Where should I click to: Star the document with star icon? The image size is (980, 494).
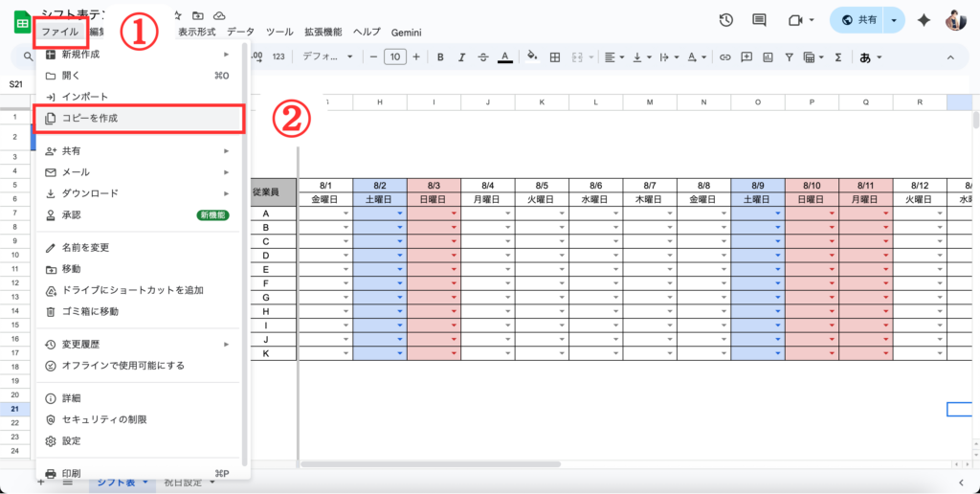[x=178, y=15]
